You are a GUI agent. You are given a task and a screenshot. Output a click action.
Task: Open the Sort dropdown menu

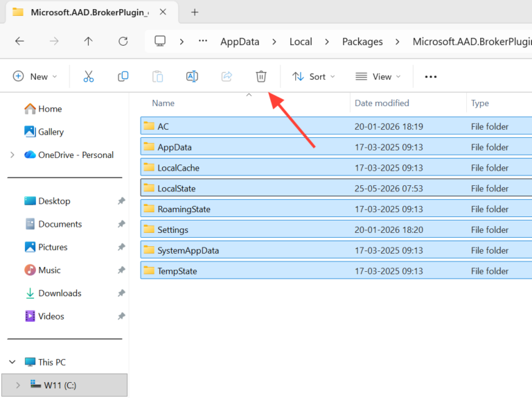[314, 76]
